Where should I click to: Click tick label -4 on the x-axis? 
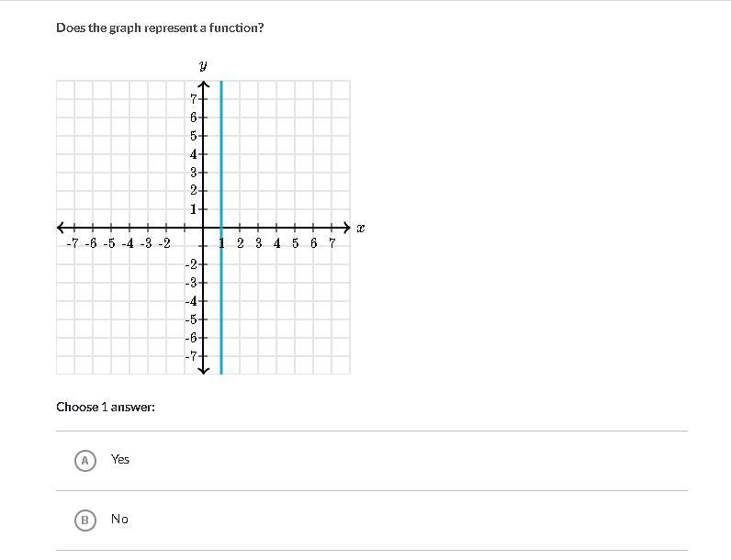[128, 243]
